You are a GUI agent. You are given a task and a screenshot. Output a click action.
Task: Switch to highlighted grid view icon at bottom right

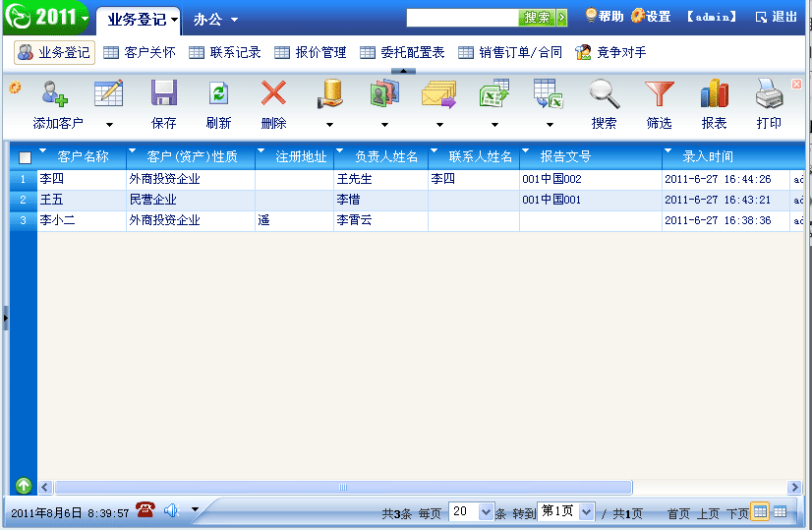point(760,511)
